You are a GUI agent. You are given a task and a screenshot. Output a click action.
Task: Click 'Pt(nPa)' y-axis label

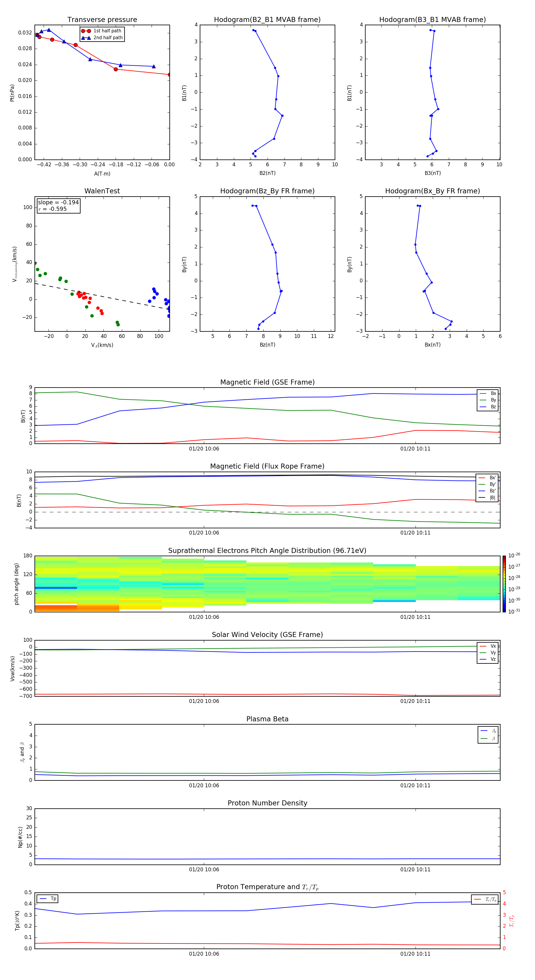point(12,93)
